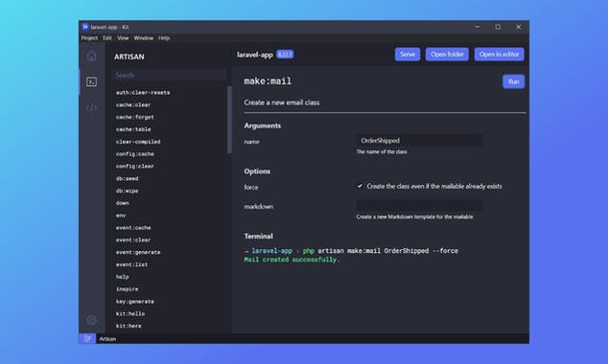Open the Help menu
The image size is (608, 364).
coord(164,38)
